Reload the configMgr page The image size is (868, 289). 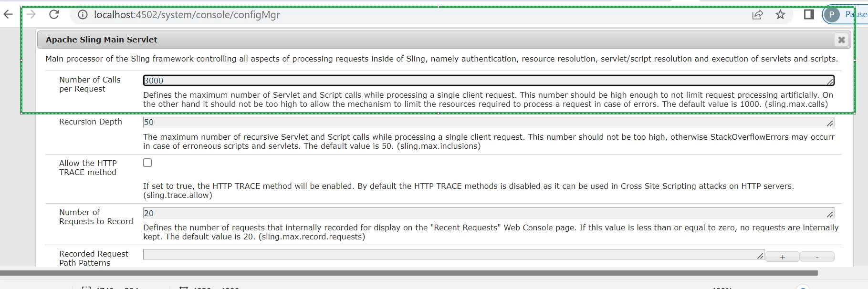point(54,14)
